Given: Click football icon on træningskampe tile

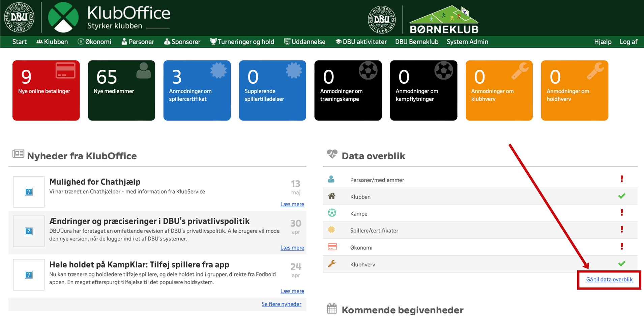Looking at the screenshot, I should pos(368,71).
